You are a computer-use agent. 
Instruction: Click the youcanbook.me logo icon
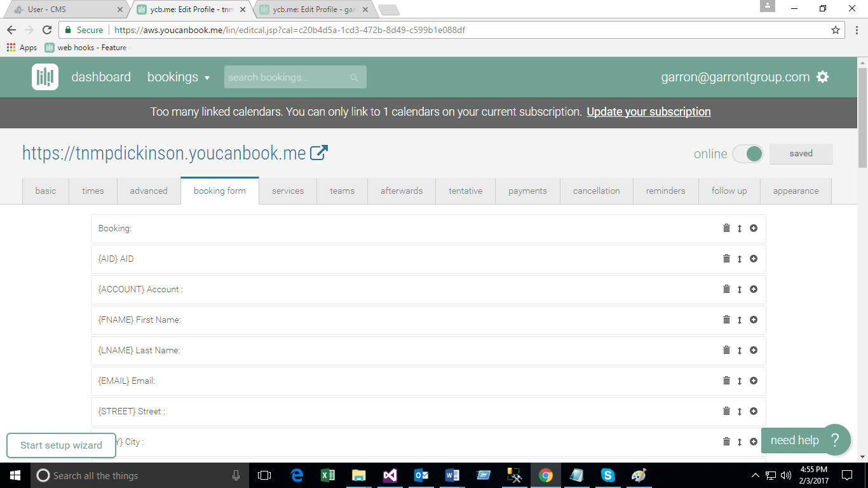pos(45,77)
